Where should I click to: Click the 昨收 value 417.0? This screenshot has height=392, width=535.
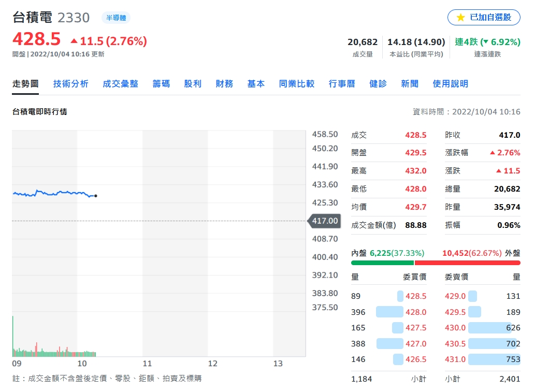point(510,135)
